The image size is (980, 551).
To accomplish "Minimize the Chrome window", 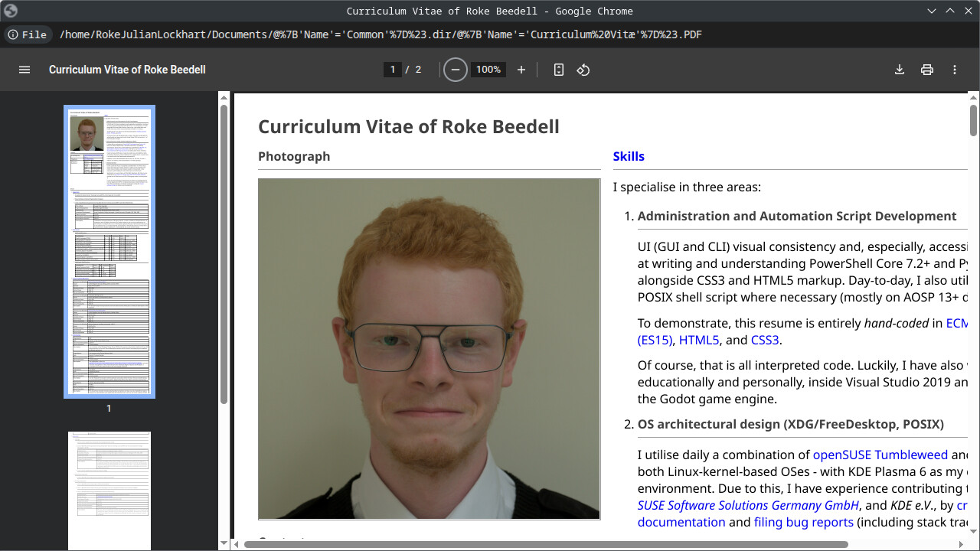I will 932,11.
